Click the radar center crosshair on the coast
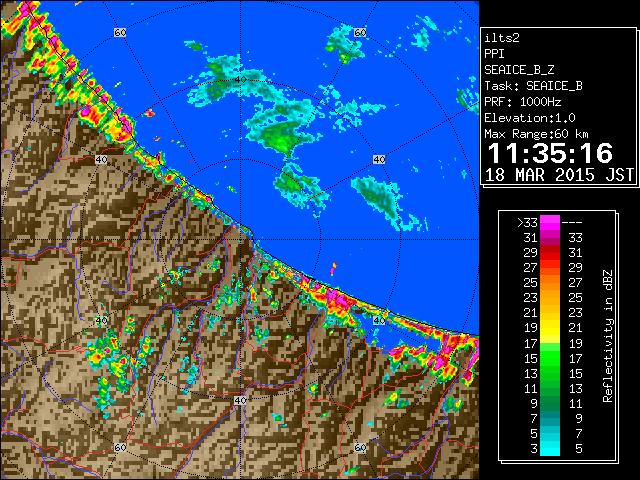This screenshot has height=480, width=640. [x=240, y=240]
